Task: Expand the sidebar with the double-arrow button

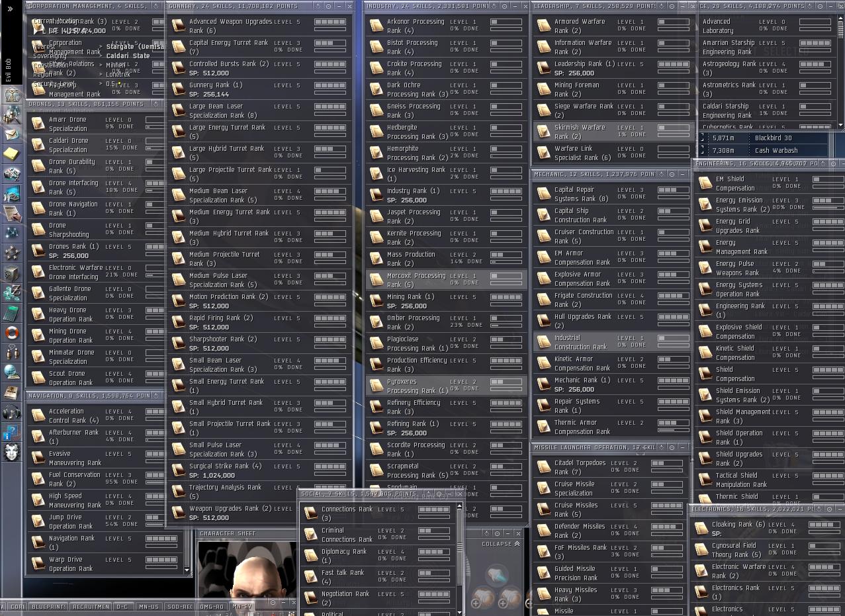Action: pos(10,9)
